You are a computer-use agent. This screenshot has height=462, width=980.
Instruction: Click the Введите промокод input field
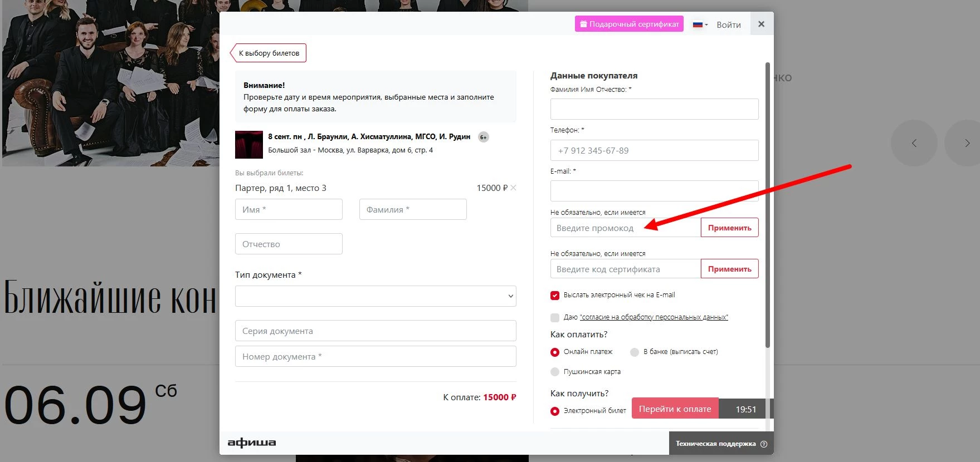tap(625, 228)
